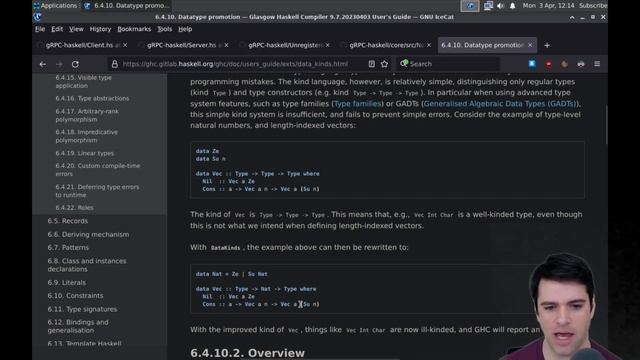Open 6.4.17 Arbitrary-rank polymorphism in sidebar

point(87,116)
